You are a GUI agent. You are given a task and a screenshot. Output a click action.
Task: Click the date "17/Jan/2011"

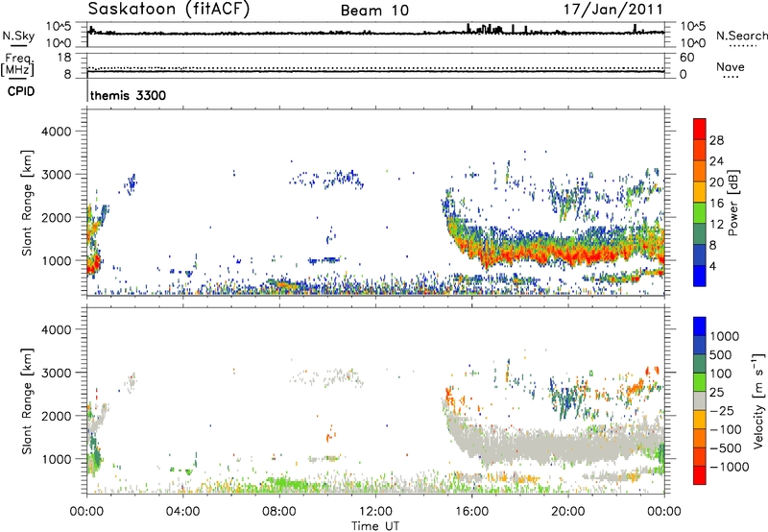(613, 10)
